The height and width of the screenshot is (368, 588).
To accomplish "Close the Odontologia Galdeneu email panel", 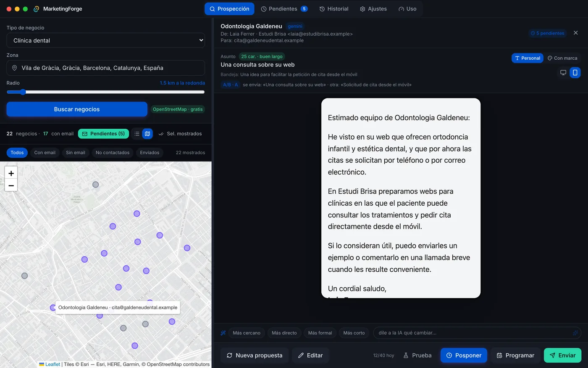I will pyautogui.click(x=576, y=33).
